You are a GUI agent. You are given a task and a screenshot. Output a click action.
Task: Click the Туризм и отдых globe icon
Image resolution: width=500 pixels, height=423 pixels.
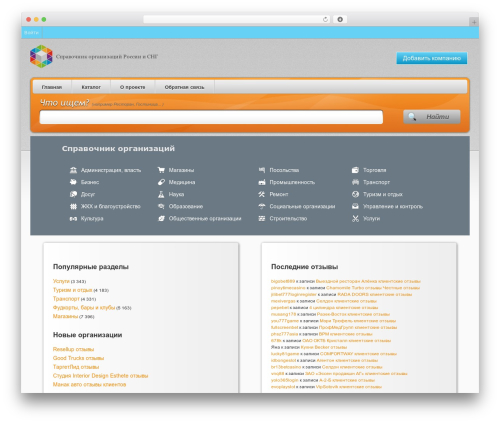(x=355, y=194)
